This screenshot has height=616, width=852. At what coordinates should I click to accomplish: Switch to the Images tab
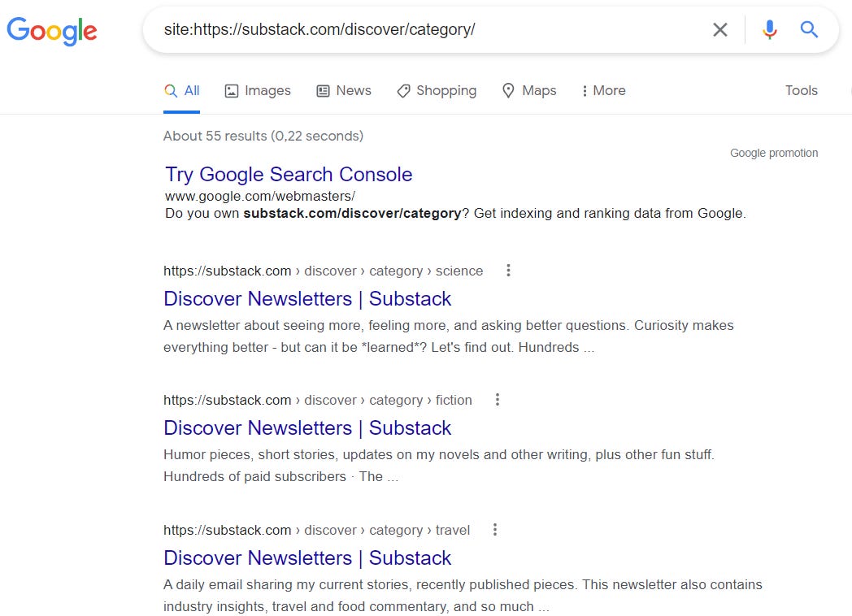click(x=258, y=90)
